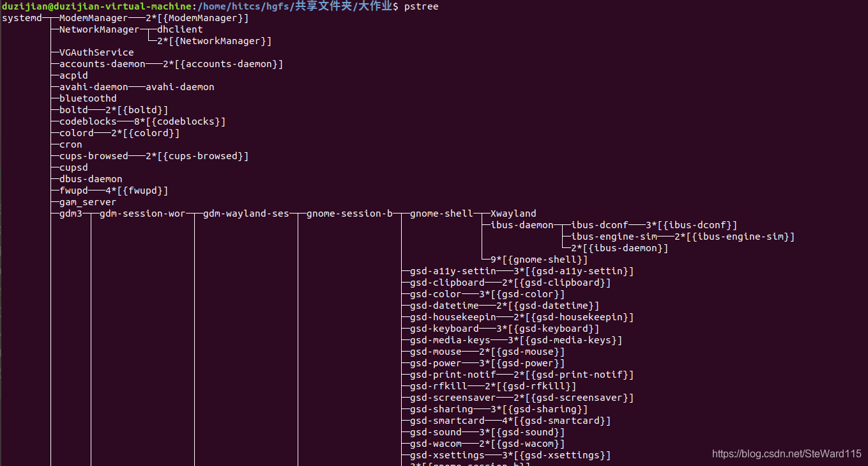868x466 pixels.
Task: Click the gsd-screensaver process name
Action: [x=453, y=398]
